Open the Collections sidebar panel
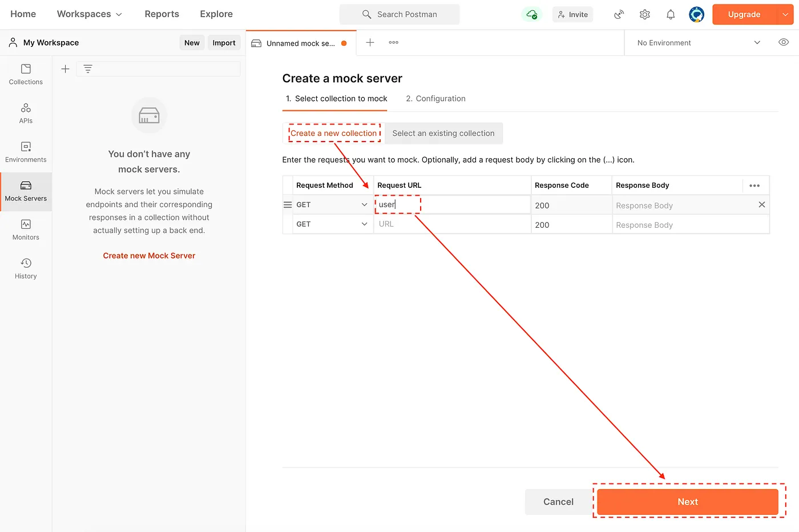Viewport: 799px width, 532px height. point(26,75)
